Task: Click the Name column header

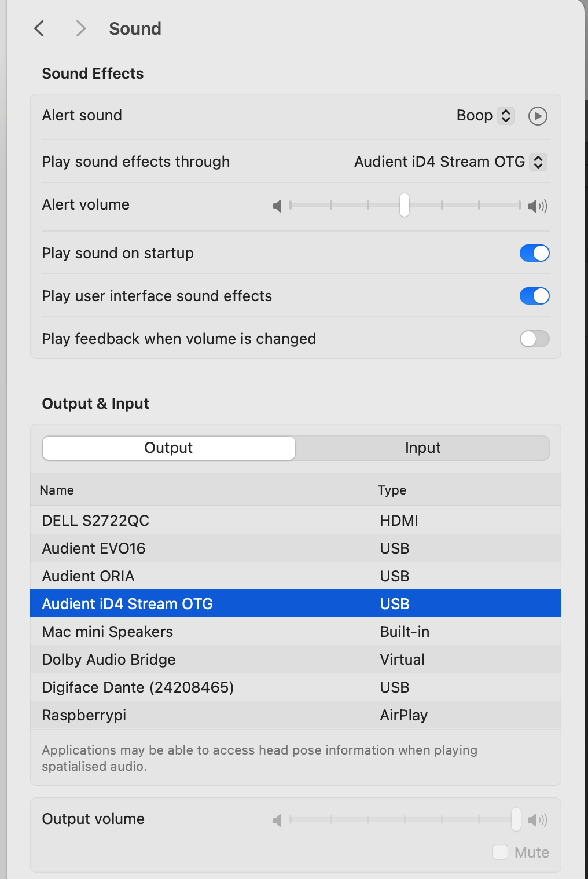Action: (x=57, y=490)
